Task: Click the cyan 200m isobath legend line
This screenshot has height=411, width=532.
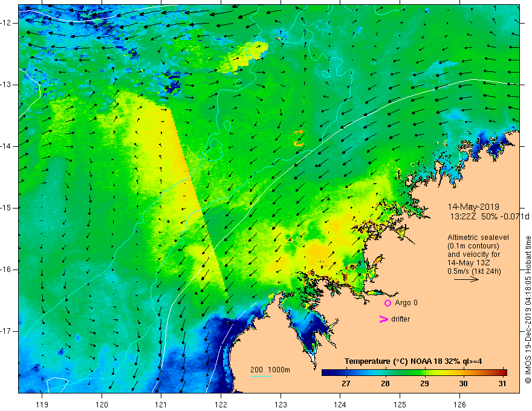Action: tap(260, 376)
